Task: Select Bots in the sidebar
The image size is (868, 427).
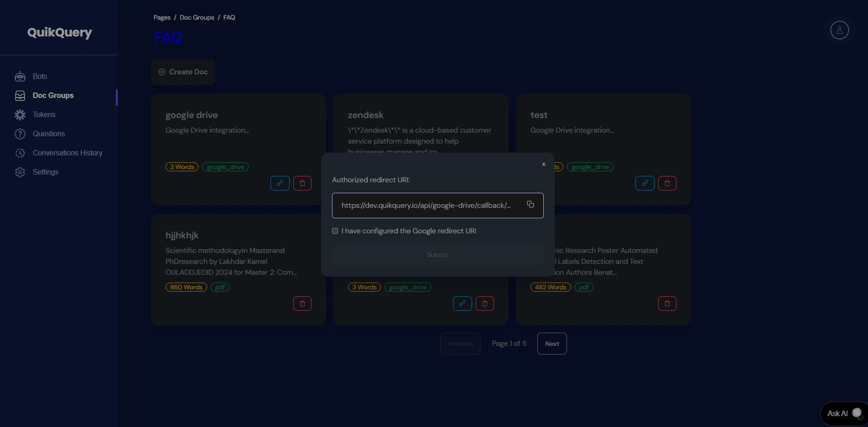Action: 39,76
